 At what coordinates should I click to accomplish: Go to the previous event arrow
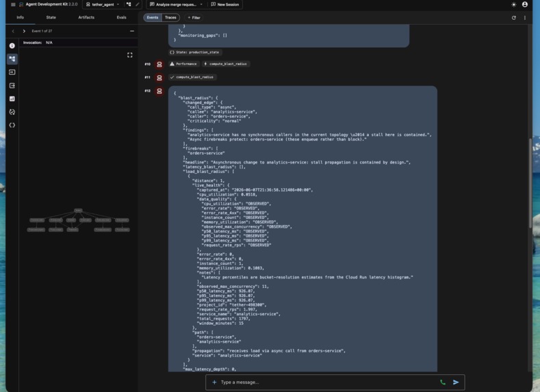(x=13, y=31)
